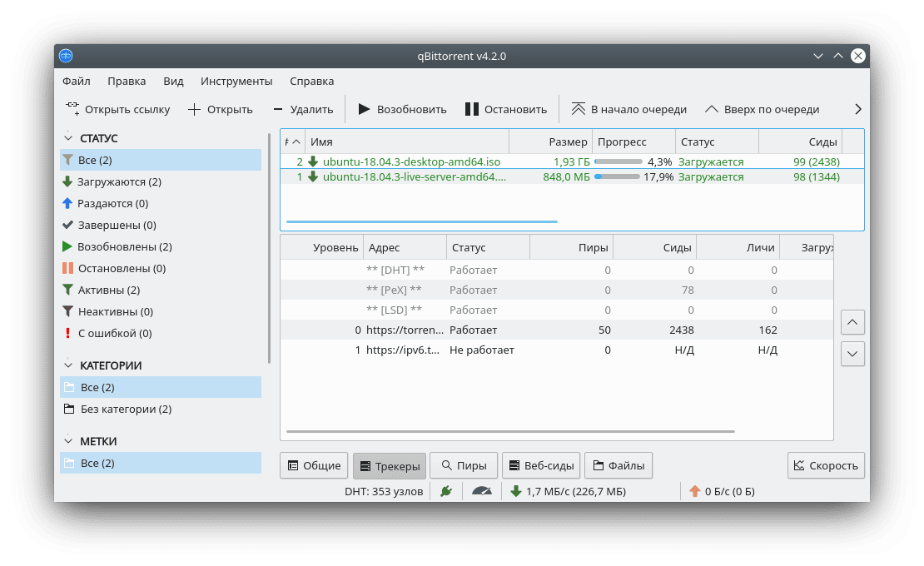Click the tracker list horizontal scrollbar
Viewport: 924px width, 566px height.
(510, 432)
